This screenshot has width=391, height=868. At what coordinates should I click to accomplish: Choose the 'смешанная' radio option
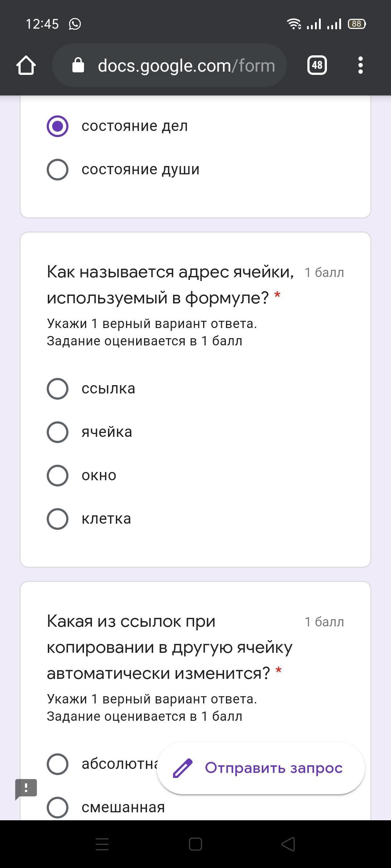58,807
